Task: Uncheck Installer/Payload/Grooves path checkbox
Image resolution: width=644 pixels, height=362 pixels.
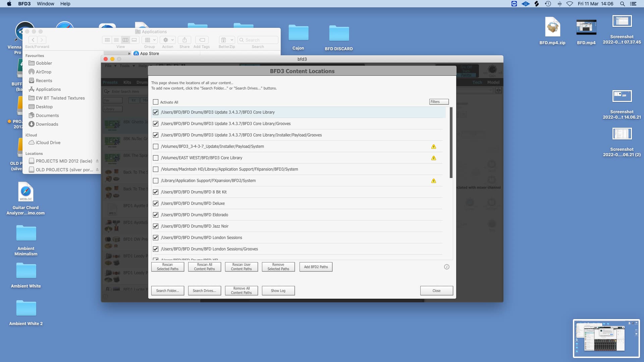Action: click(156, 135)
